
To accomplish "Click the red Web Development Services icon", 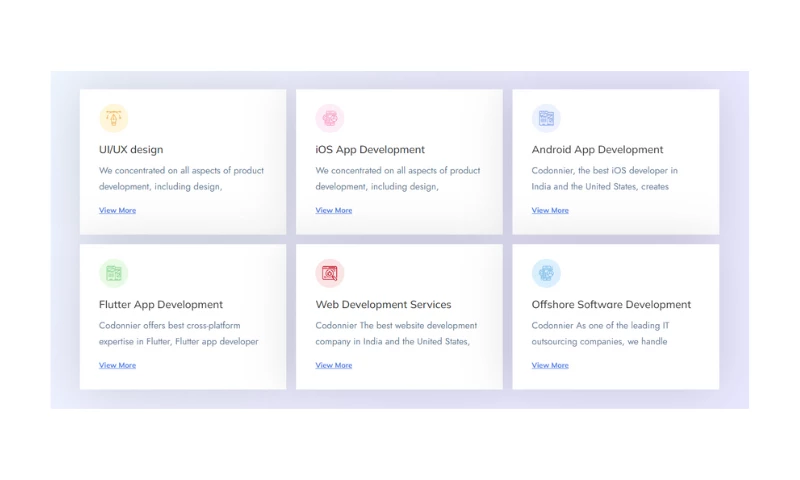I will [x=330, y=273].
